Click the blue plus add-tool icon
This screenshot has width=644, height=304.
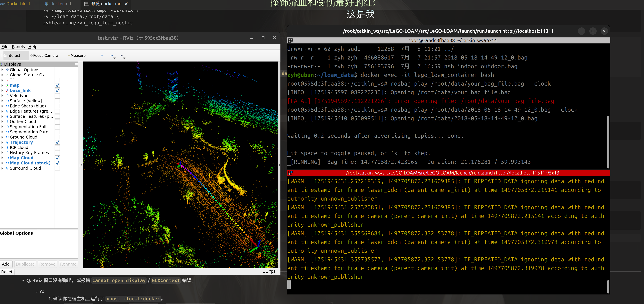(102, 55)
